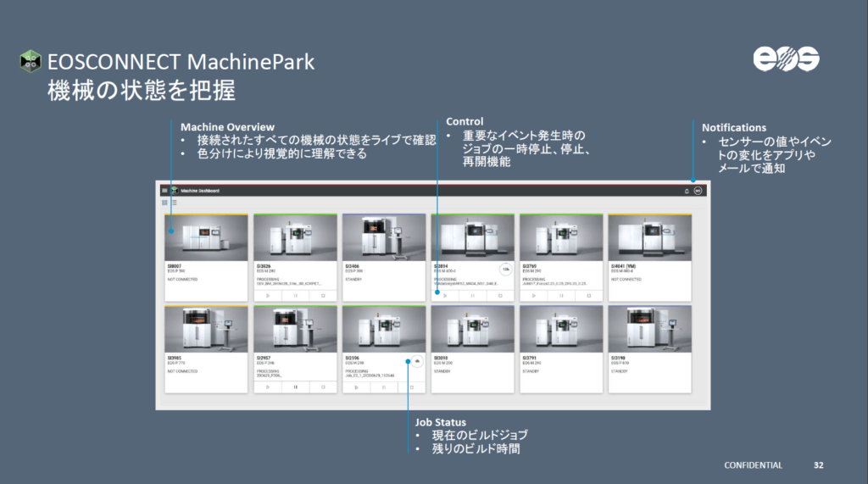Image resolution: width=868 pixels, height=484 pixels.
Task: Click pause on machine SI3769
Action: click(561, 296)
